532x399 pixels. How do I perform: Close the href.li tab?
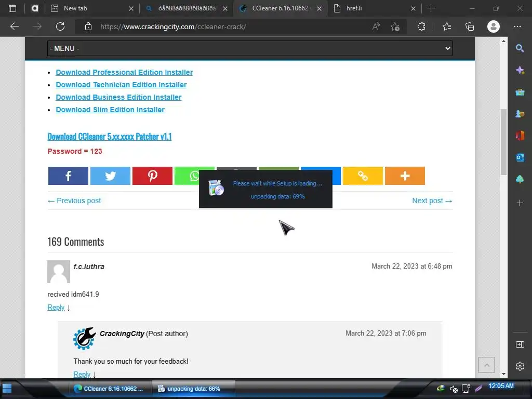tap(413, 8)
